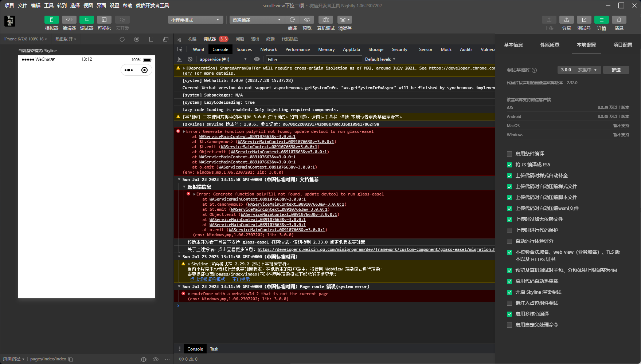Image resolution: width=641 pixels, height=364 pixels.
Task: Open the details panel icon
Action: 602,20
